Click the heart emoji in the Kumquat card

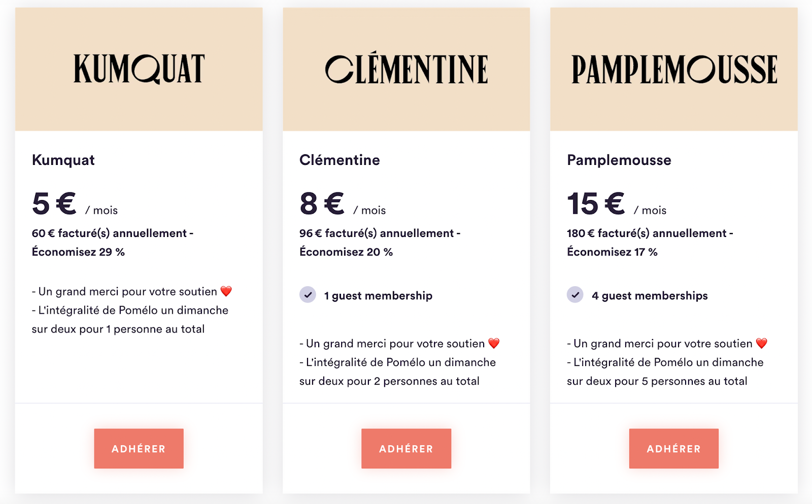(227, 290)
